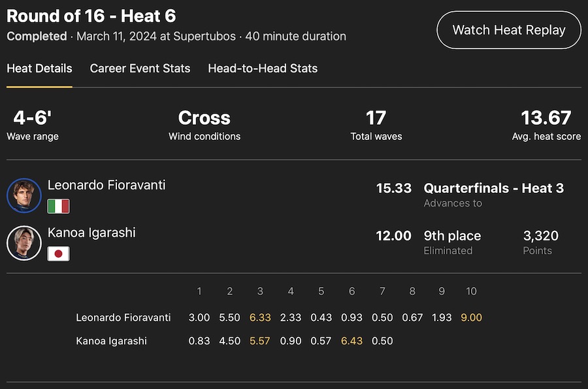Click Leonardo Fioravanti in the score table
The height and width of the screenshot is (389, 588).
point(123,317)
